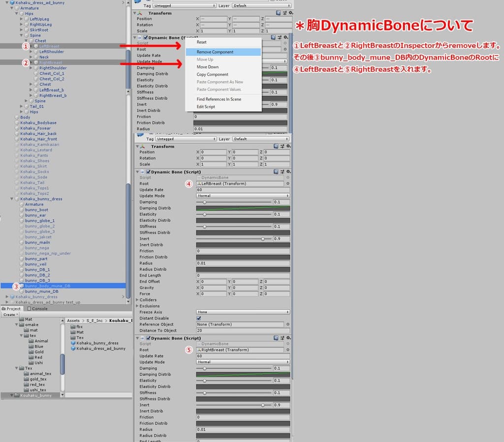Open preset icon of lower Transform
Viewport: 504px width, 442px height.
282,146
